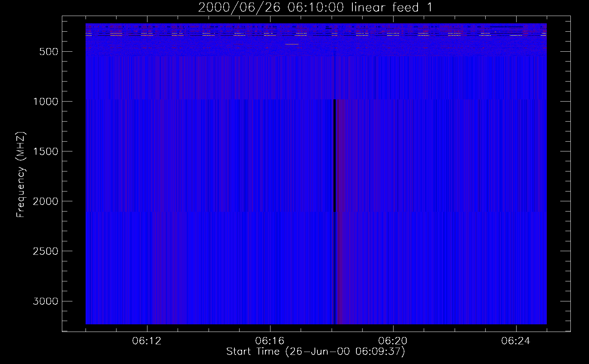
Task: Click the 06:24 time tick label
Action: 516,341
